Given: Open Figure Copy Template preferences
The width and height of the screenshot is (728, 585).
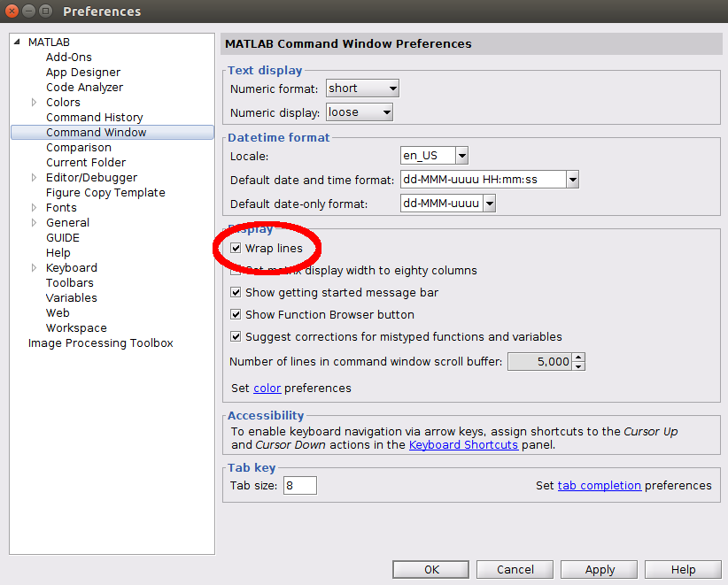Looking at the screenshot, I should click(105, 193).
